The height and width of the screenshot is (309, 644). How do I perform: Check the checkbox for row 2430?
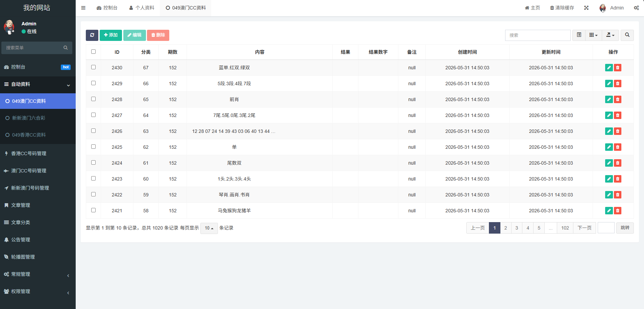pos(94,67)
